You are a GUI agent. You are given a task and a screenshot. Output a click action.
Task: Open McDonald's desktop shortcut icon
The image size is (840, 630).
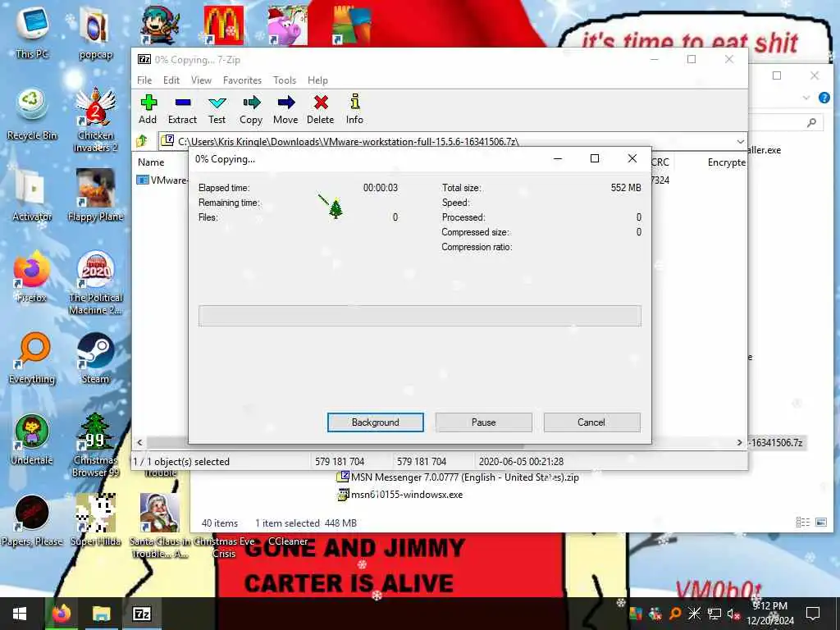pos(223,25)
